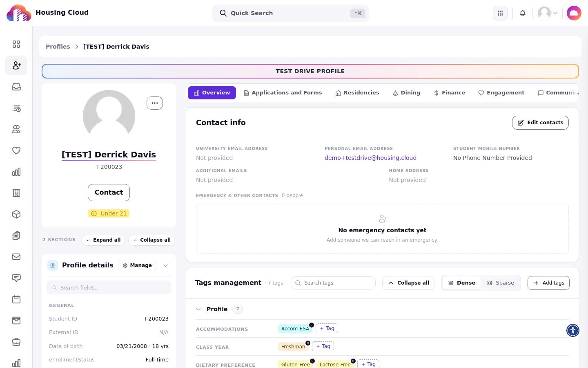This screenshot has width=588, height=368.
Task: Collapse the Profile tags group chevron
Action: (198, 309)
